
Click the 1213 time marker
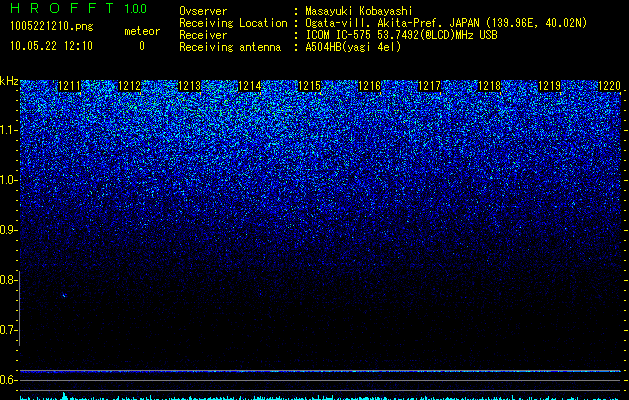[189, 86]
